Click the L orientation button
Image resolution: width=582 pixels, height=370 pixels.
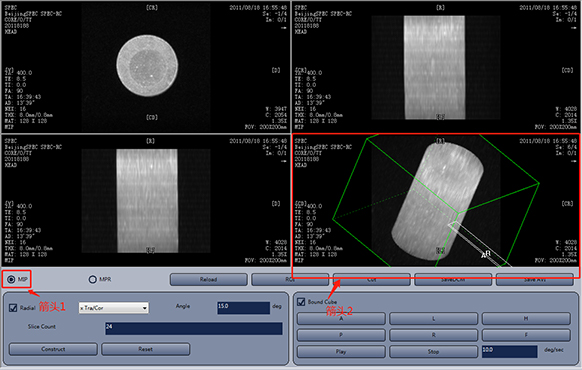434,318
